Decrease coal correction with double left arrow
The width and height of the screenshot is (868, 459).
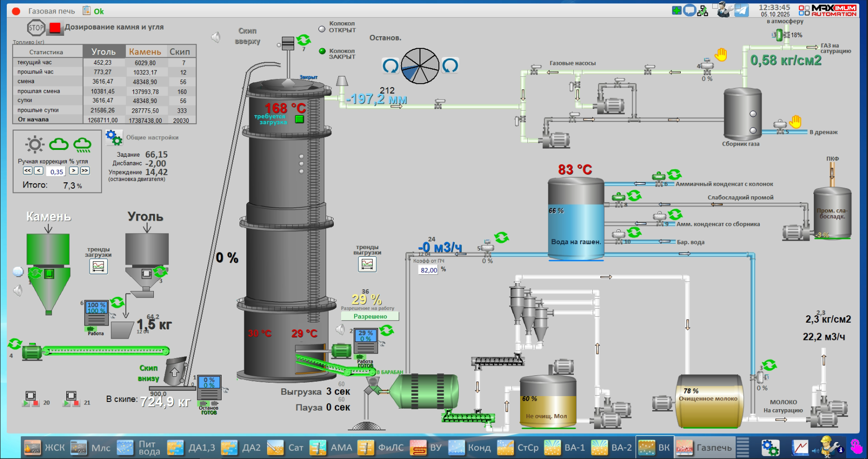pos(28,171)
